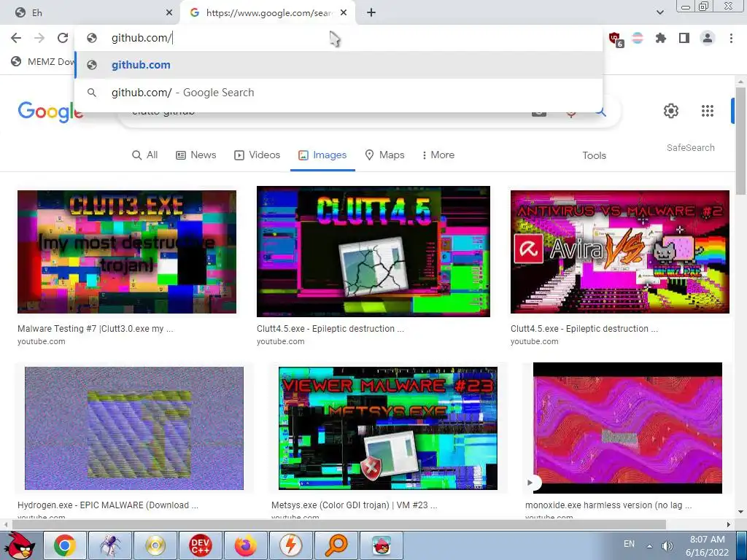This screenshot has height=560, width=747.
Task: Open the striped flag extension icon
Action: coord(638,38)
